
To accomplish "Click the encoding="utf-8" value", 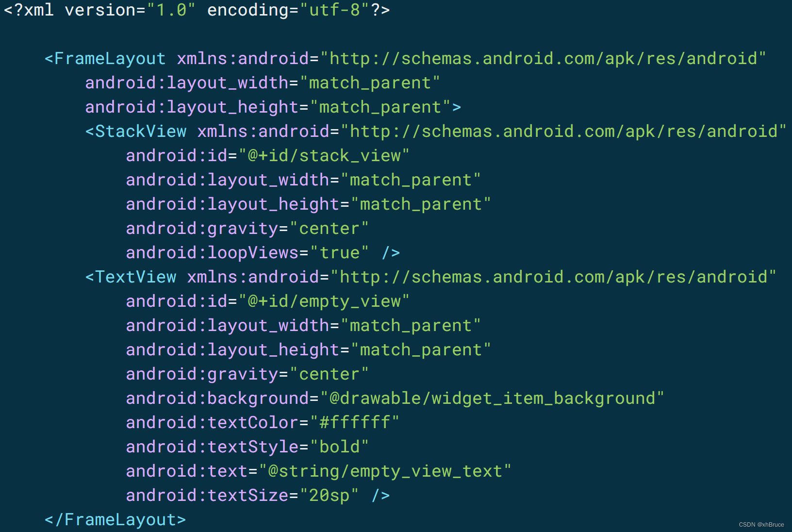I will 335,10.
